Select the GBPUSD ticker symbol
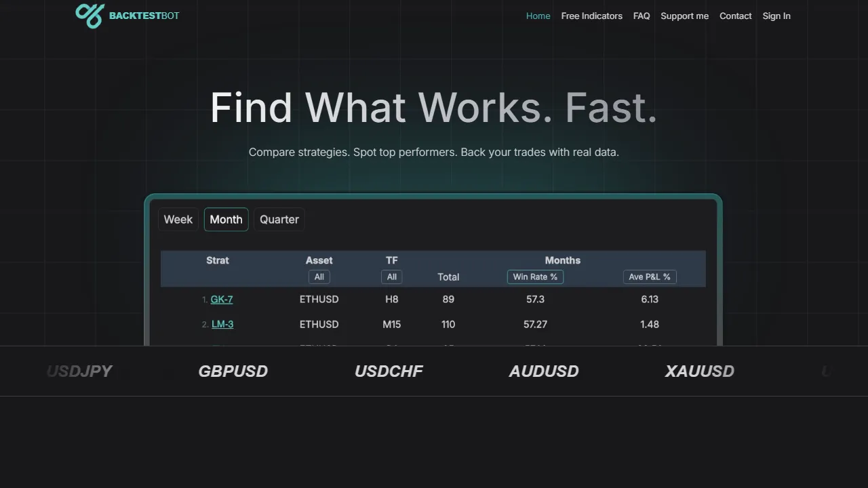 (x=233, y=371)
